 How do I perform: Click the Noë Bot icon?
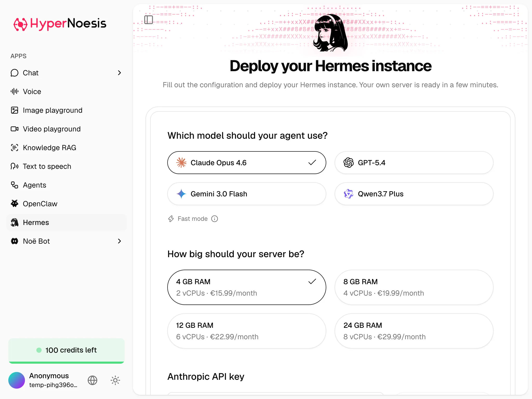(15, 241)
